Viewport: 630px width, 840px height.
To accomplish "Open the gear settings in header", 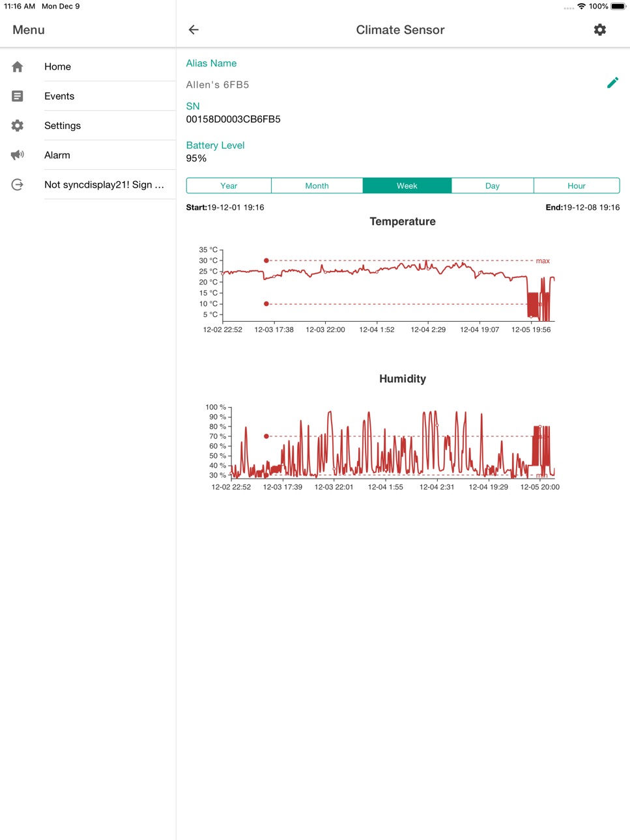I will pos(600,30).
